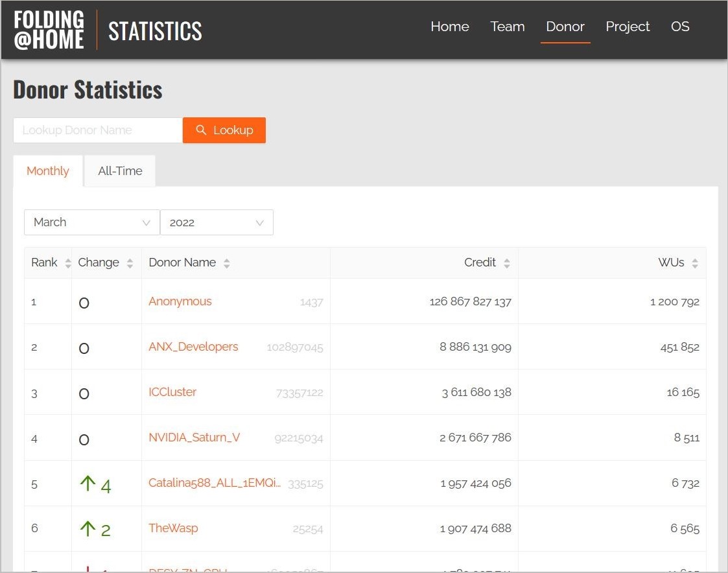
Task: Click the green up arrow for TheWasp
Action: tap(88, 529)
